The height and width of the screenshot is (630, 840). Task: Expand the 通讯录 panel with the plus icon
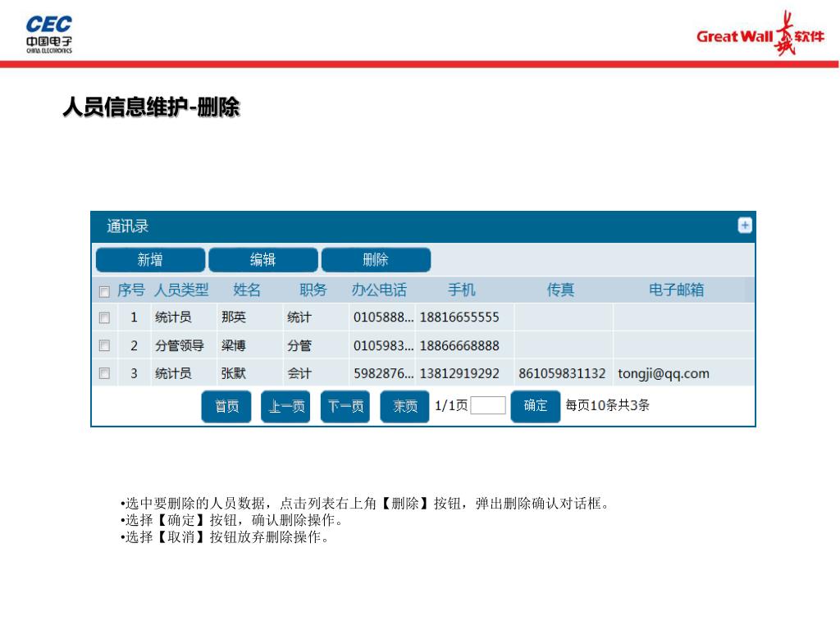click(x=745, y=226)
